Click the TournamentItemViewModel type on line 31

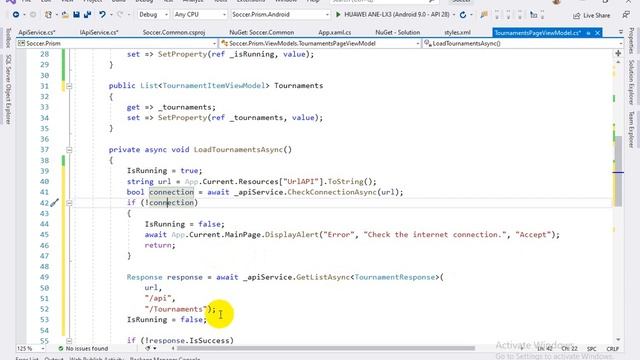(213, 86)
